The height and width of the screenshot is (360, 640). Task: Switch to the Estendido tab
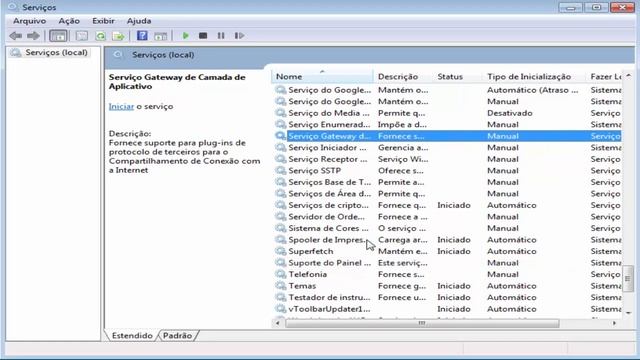(x=132, y=336)
